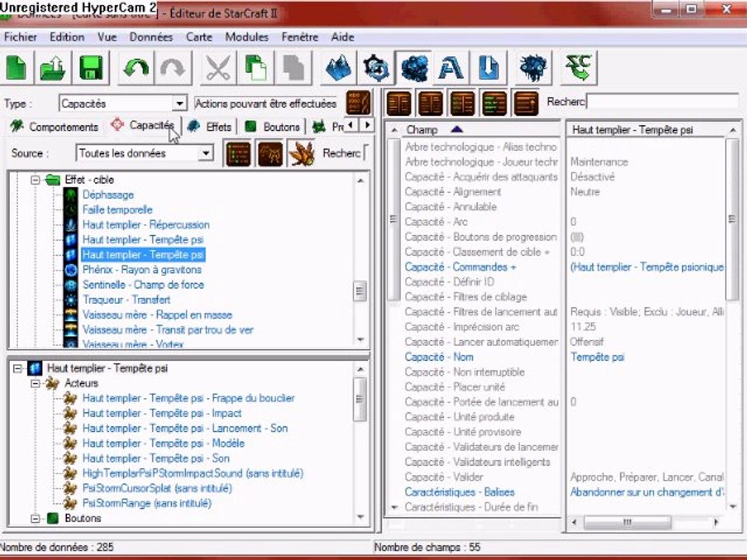Click the Copy pages icon

(256, 68)
